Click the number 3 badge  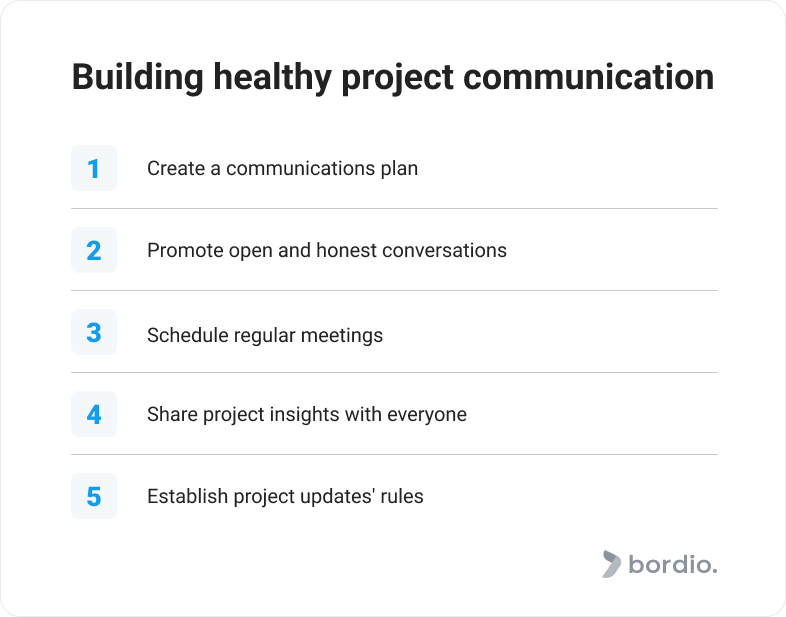(94, 332)
